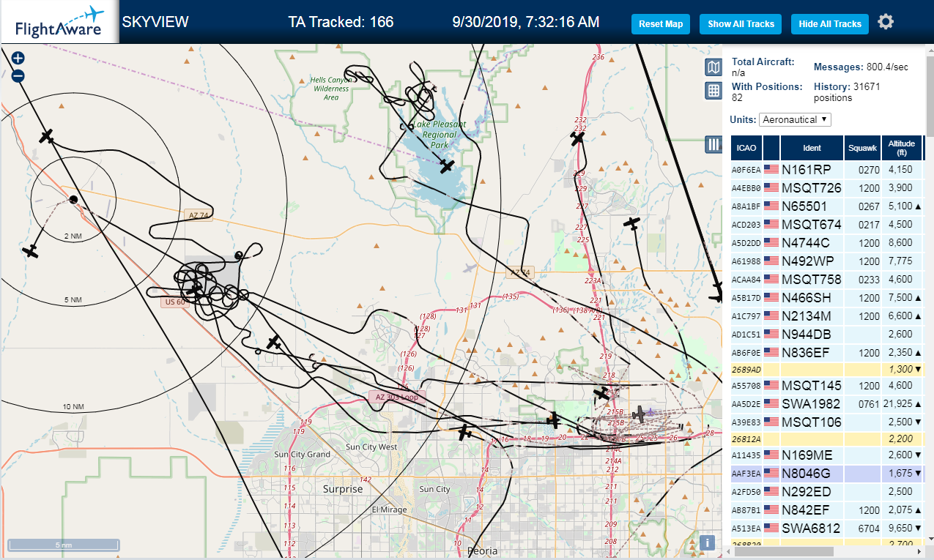Select the aircraft beside exit marker 20

554,420
